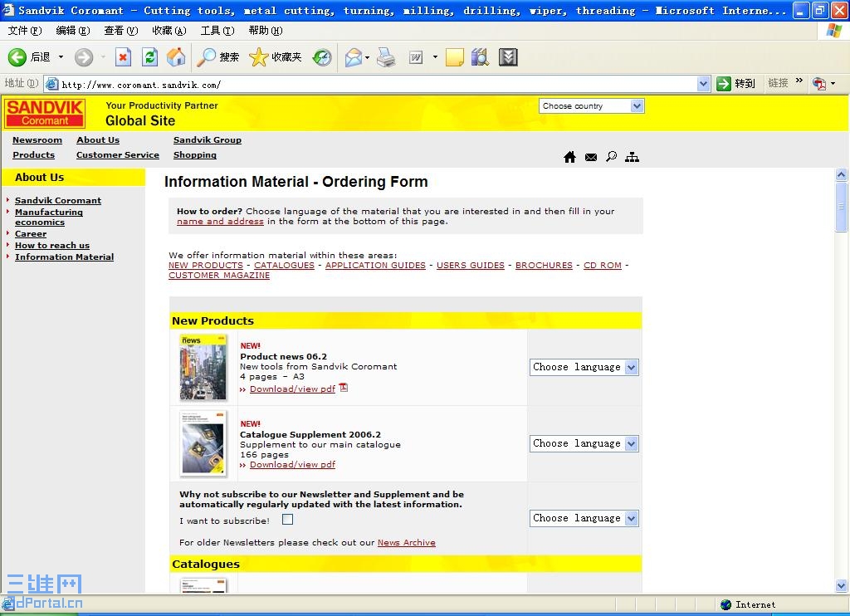Open the 编辑(E) menu
The height and width of the screenshot is (616, 850).
[x=73, y=31]
